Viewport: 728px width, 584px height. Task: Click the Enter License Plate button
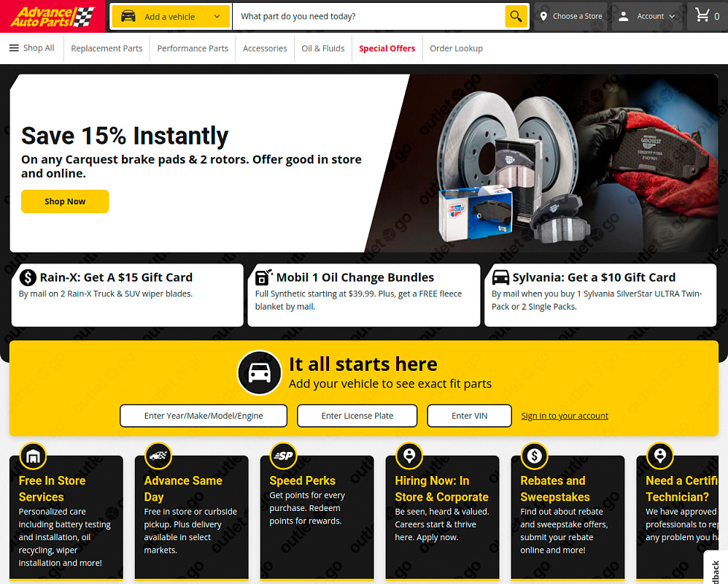[357, 416]
